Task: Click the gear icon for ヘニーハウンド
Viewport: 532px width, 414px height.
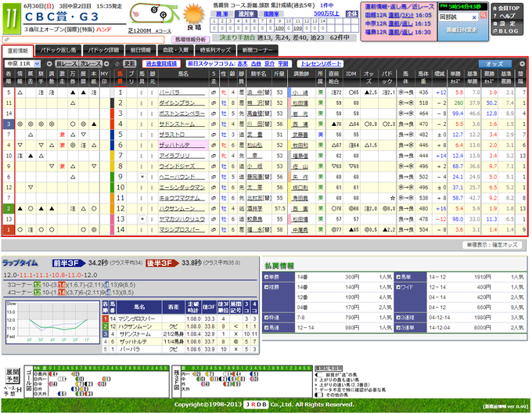Action: click(142, 177)
